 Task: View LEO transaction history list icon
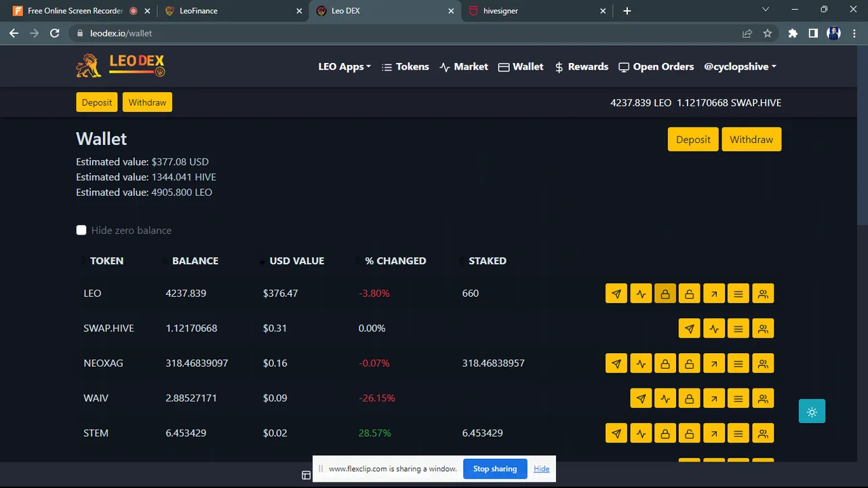coord(738,293)
